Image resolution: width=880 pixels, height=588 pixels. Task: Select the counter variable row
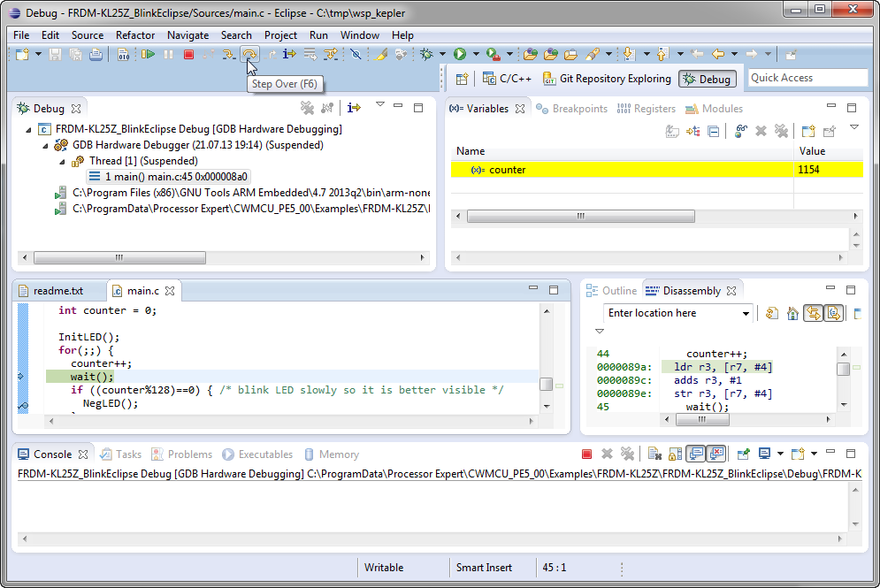[656, 170]
